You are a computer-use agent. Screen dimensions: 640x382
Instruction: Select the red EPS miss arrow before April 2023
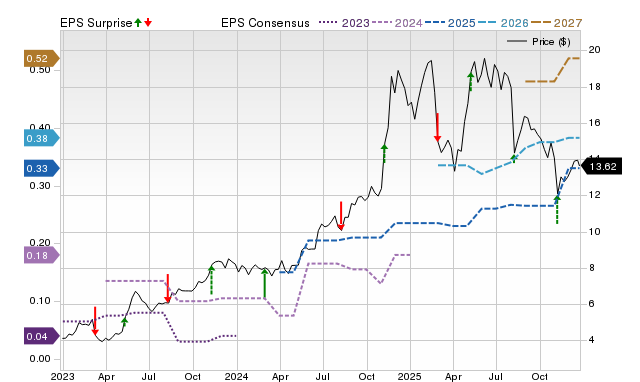click(x=95, y=321)
